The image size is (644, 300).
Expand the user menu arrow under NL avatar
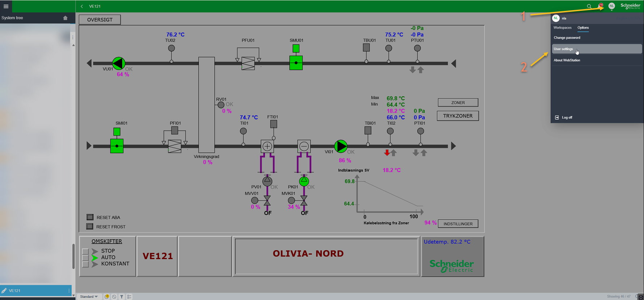coord(611,10)
